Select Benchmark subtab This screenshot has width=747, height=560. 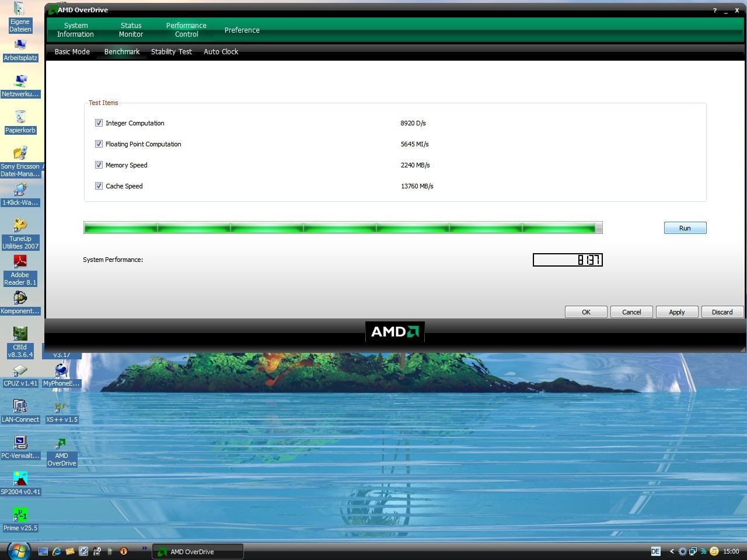click(x=122, y=52)
